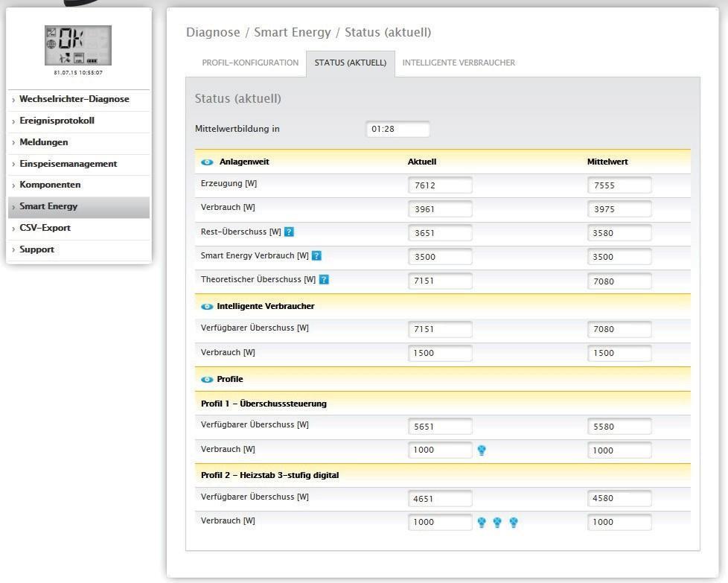This screenshot has height=583, width=728.
Task: Click Erzeugung Aktuell field 7612
Action: 440,185
